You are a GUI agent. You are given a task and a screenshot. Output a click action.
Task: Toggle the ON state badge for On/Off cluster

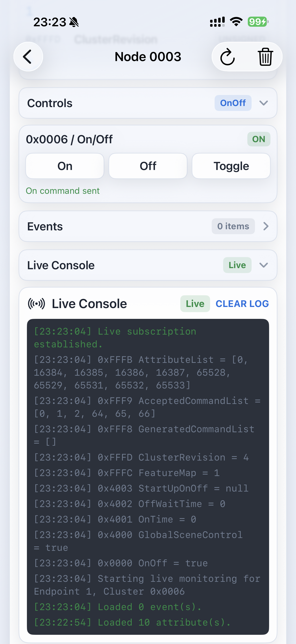pos(259,139)
